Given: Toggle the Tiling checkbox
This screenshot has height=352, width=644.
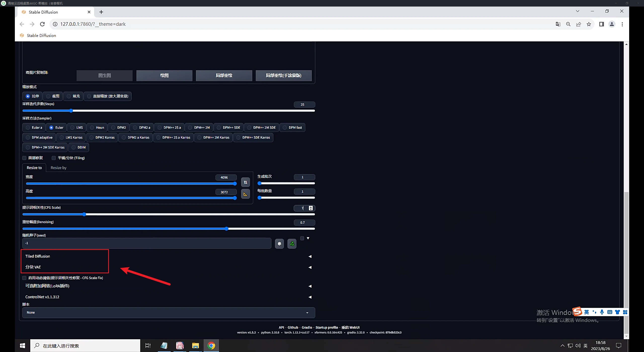Looking at the screenshot, I should tap(54, 158).
